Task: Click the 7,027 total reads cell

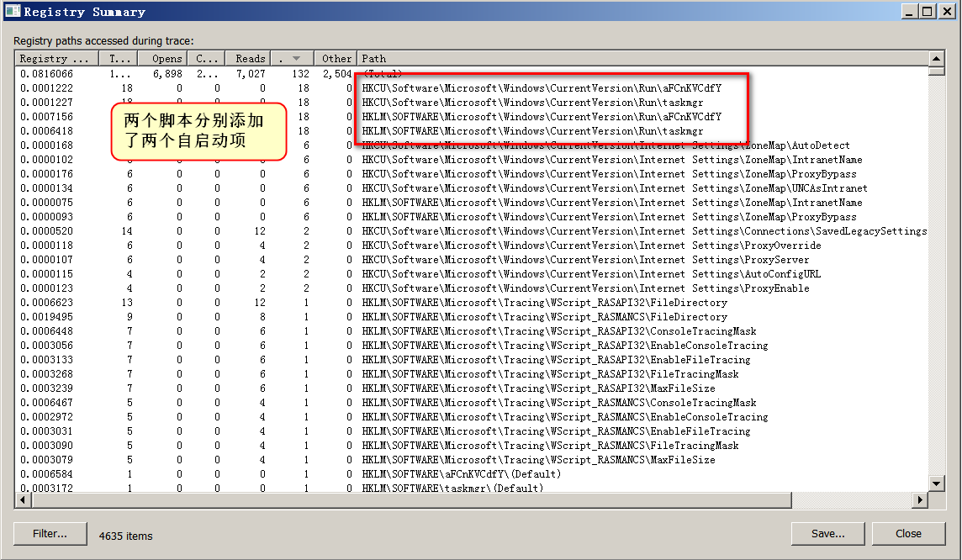Action: (x=251, y=74)
